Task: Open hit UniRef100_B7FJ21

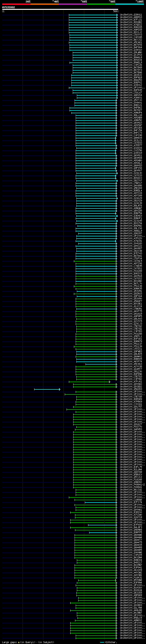Action: pyautogui.click(x=131, y=20)
